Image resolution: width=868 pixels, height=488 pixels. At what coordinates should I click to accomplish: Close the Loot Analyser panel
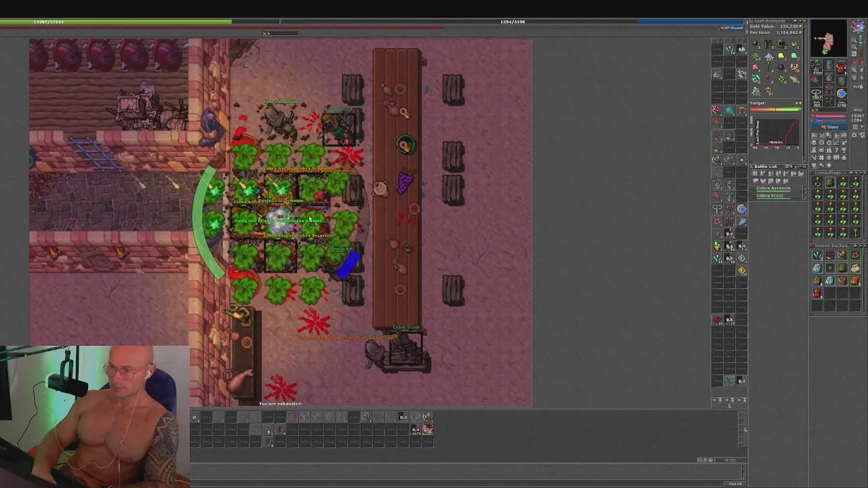805,21
